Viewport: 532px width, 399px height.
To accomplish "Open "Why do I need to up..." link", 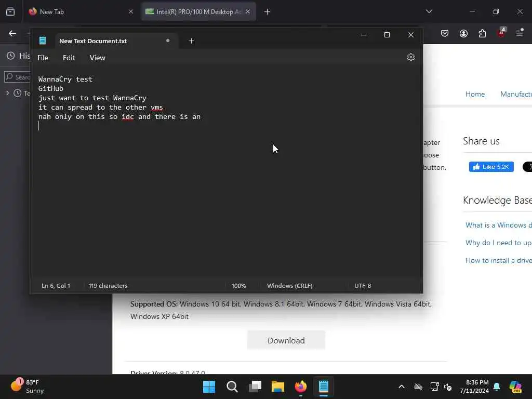I will tap(498, 243).
